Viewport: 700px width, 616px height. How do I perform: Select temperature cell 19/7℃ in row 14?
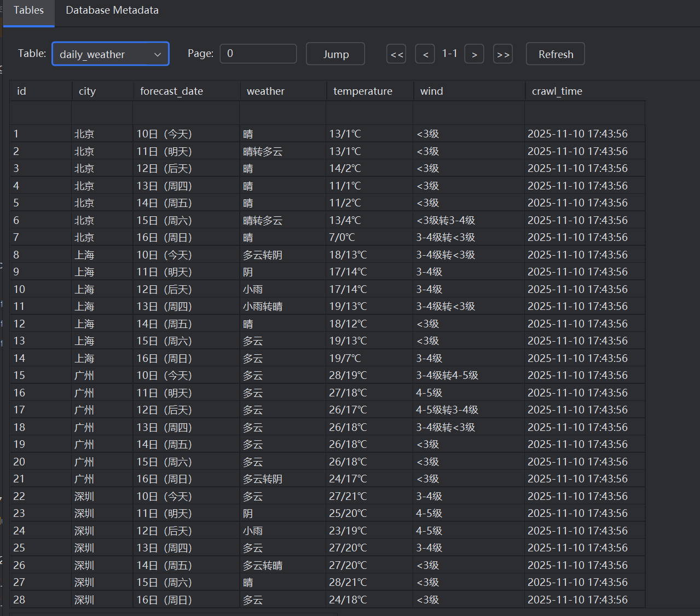point(370,358)
